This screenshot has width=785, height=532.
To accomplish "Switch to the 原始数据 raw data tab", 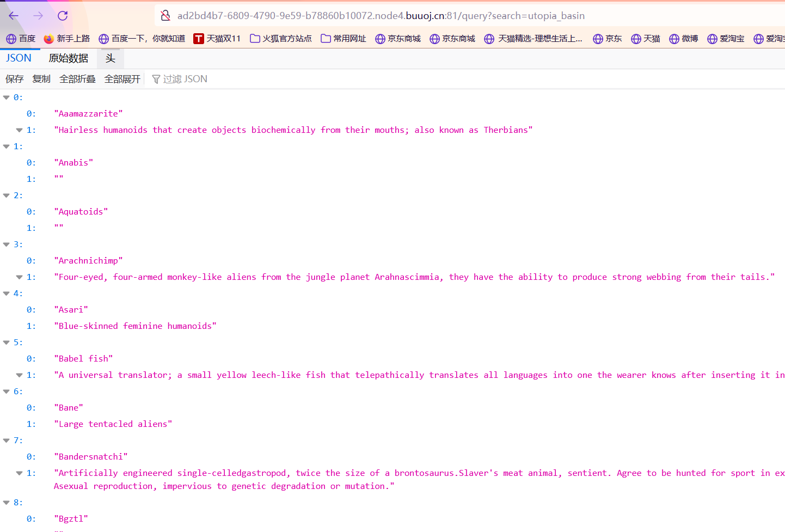I will (69, 58).
